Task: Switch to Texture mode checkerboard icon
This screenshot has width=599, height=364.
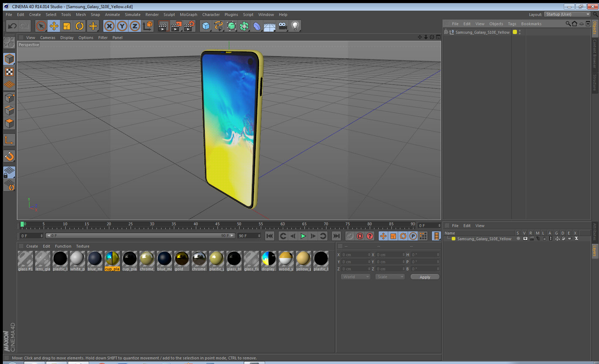Action: tap(9, 72)
